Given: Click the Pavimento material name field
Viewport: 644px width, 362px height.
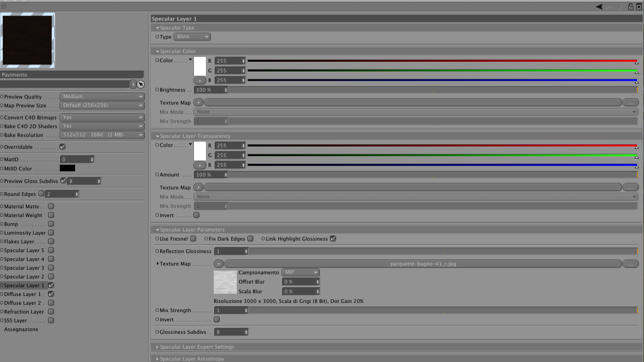Looking at the screenshot, I should (72, 75).
